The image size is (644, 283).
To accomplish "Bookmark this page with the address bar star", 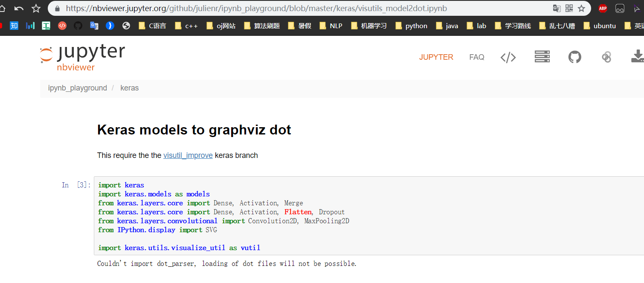I will pyautogui.click(x=581, y=8).
